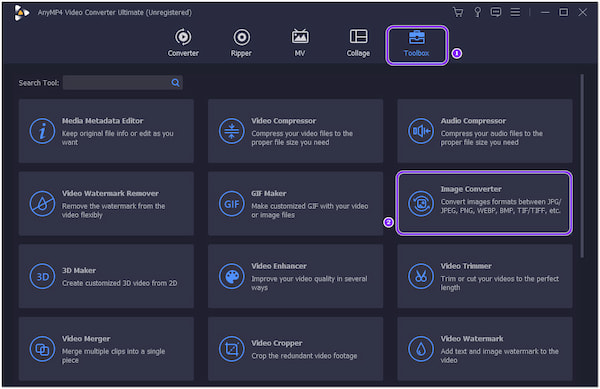The height and width of the screenshot is (389, 600).
Task: Click the Video Watermark droplet icon
Action: (x=421, y=349)
